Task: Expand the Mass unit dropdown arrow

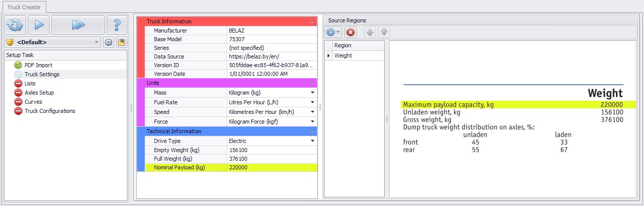Action: pyautogui.click(x=312, y=93)
